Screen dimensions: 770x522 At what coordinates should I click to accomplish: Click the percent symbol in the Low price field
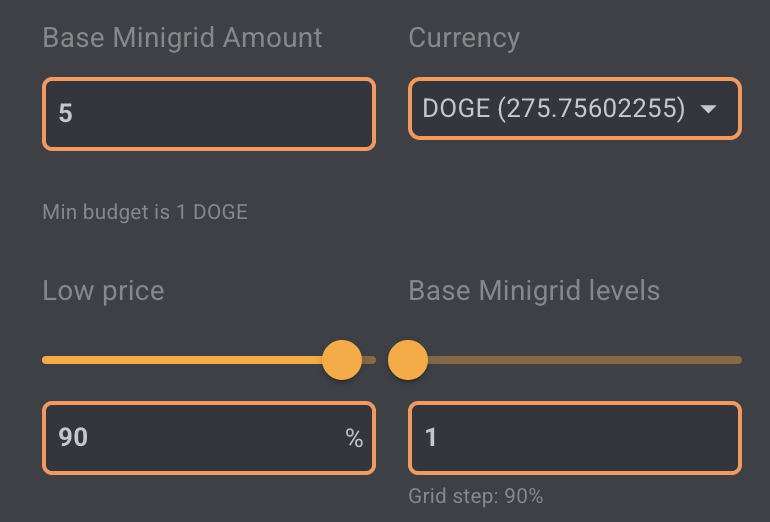pyautogui.click(x=354, y=437)
